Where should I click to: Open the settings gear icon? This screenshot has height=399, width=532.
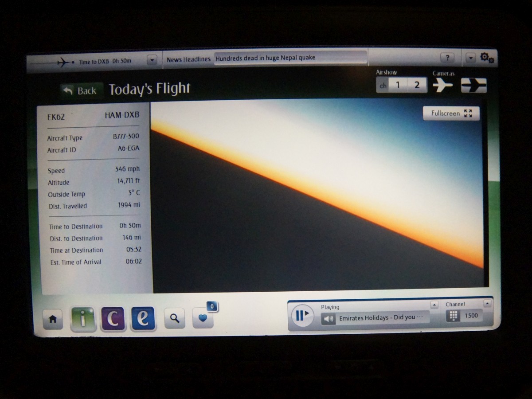[x=486, y=58]
